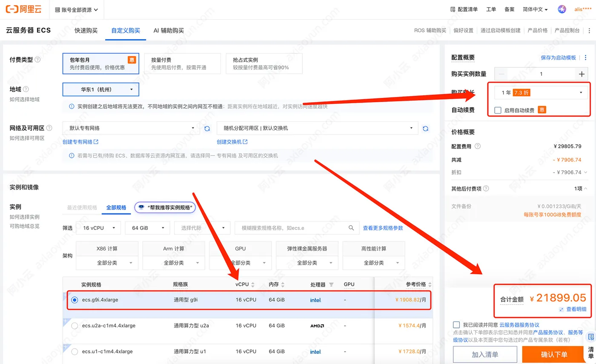Refresh the 默认交换机 list
The height and width of the screenshot is (364, 596).
click(425, 128)
